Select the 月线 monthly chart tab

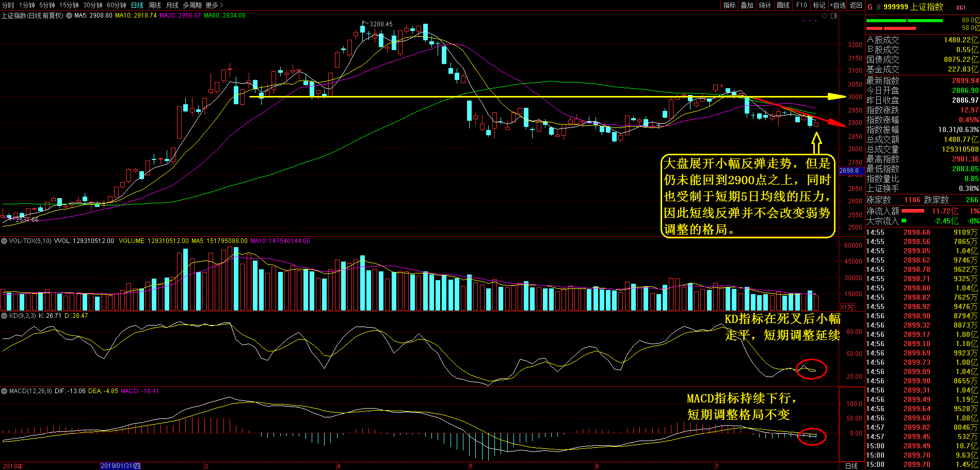(172, 5)
